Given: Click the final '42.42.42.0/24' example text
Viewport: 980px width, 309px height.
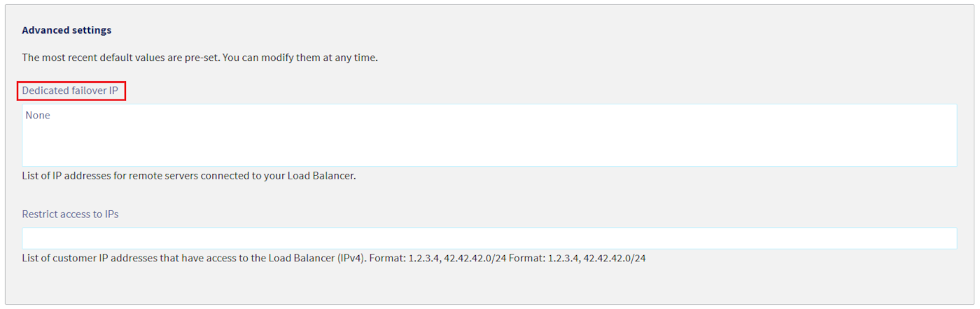Looking at the screenshot, I should pyautogui.click(x=614, y=258).
